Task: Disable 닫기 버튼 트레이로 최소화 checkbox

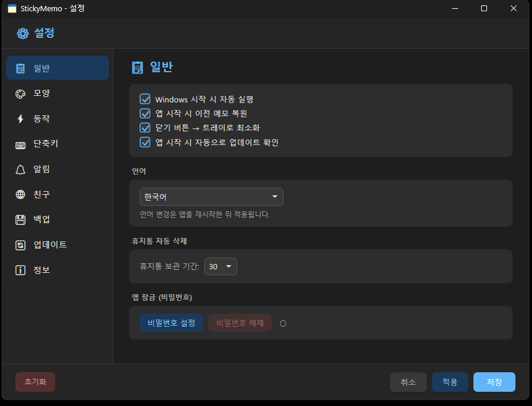Action: point(145,128)
